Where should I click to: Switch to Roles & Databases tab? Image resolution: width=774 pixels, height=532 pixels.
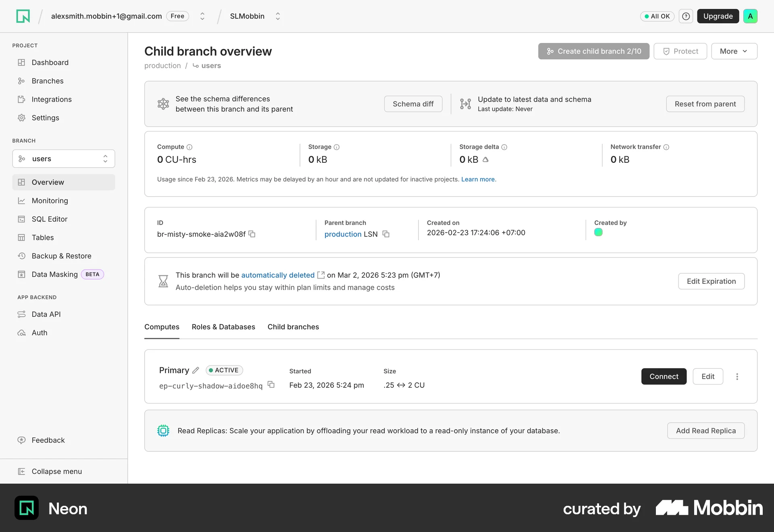(223, 327)
